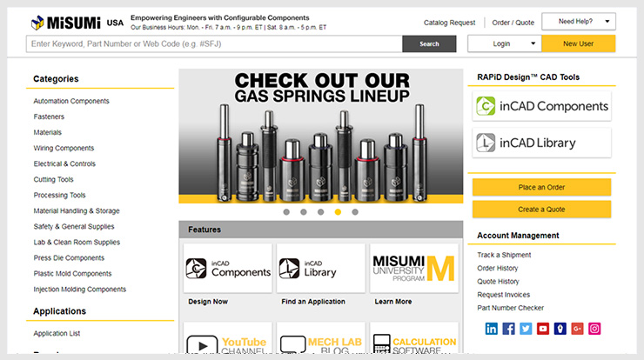Click the New User button
644x360 pixels.
[x=578, y=43]
